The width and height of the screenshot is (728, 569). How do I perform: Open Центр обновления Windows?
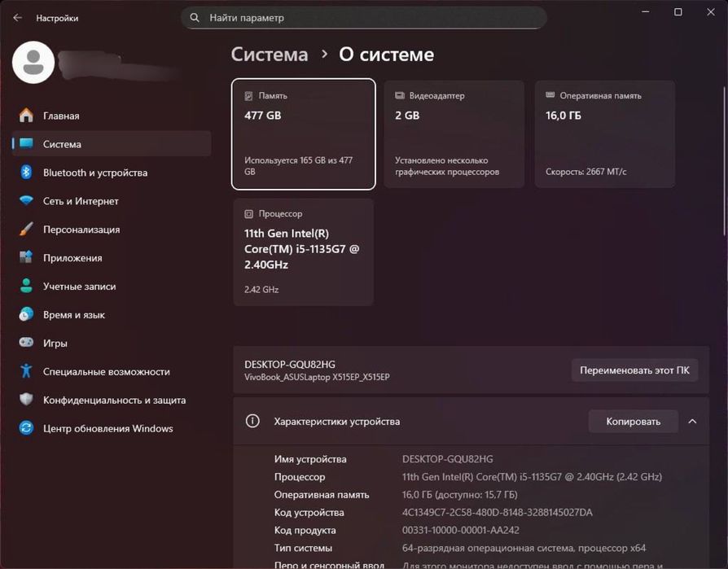[112, 428]
